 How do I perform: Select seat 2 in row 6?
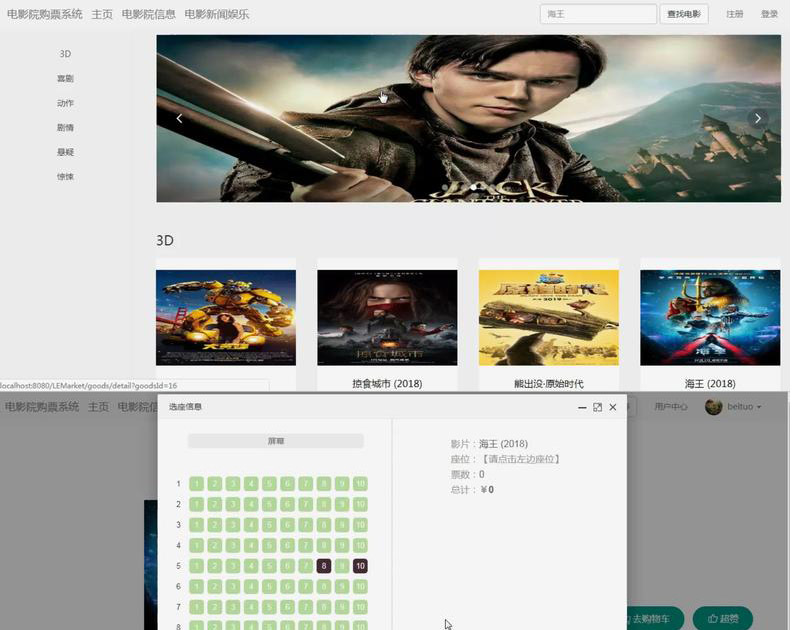coord(215,587)
